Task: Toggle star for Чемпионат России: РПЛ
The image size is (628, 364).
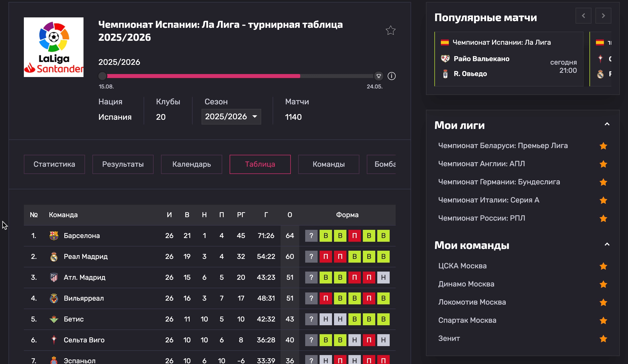Action: point(603,218)
